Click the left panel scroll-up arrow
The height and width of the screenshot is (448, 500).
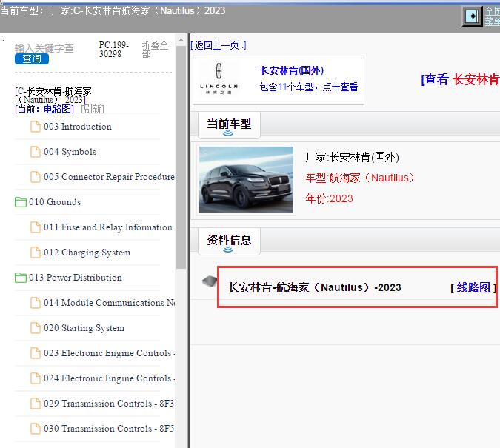pyautogui.click(x=181, y=40)
